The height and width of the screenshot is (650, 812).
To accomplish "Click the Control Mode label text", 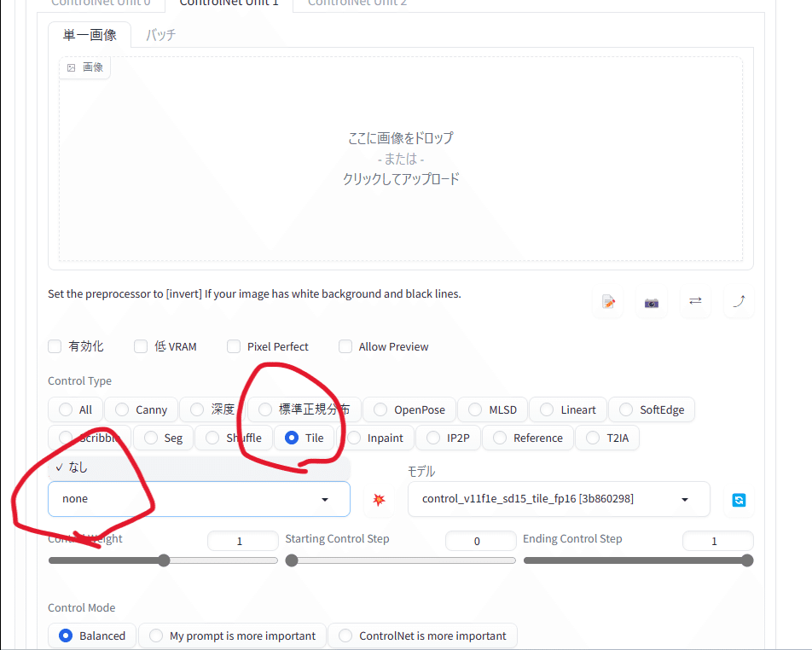I will pos(82,607).
